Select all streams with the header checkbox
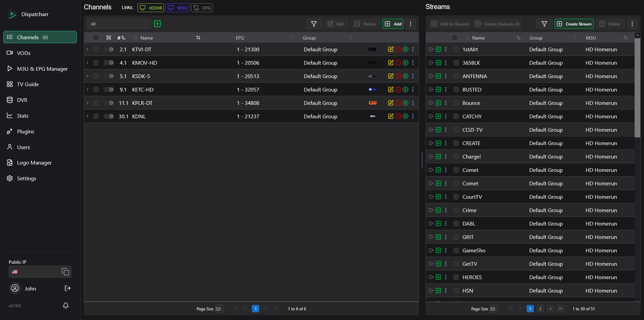Image resolution: width=644 pixels, height=320 pixels. [455, 38]
